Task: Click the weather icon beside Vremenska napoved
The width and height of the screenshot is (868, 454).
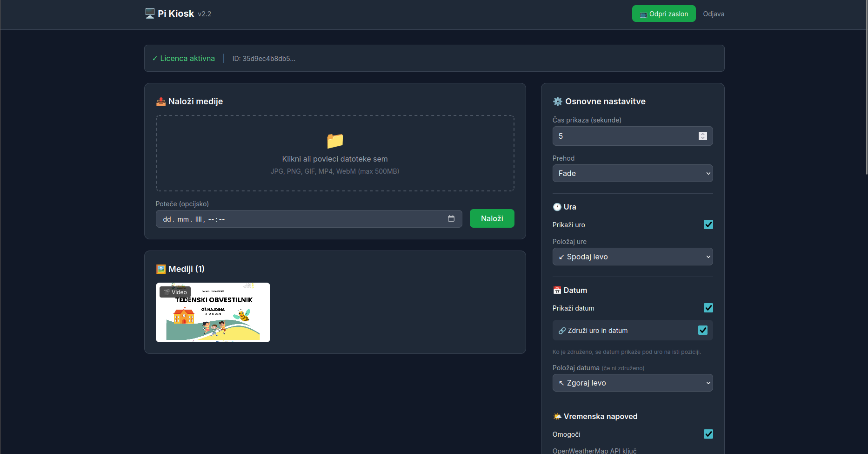Action: (557, 417)
